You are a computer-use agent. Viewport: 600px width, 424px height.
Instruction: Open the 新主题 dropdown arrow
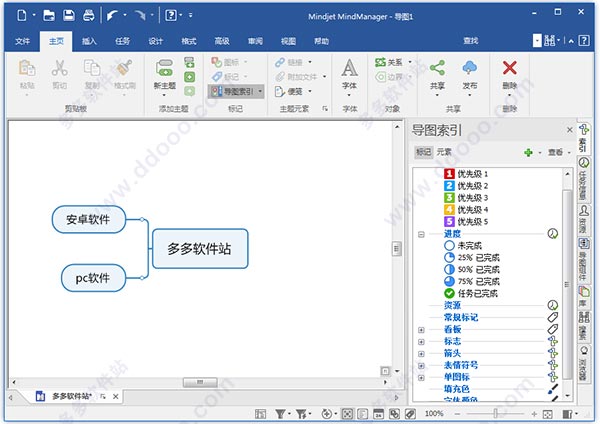[165, 95]
